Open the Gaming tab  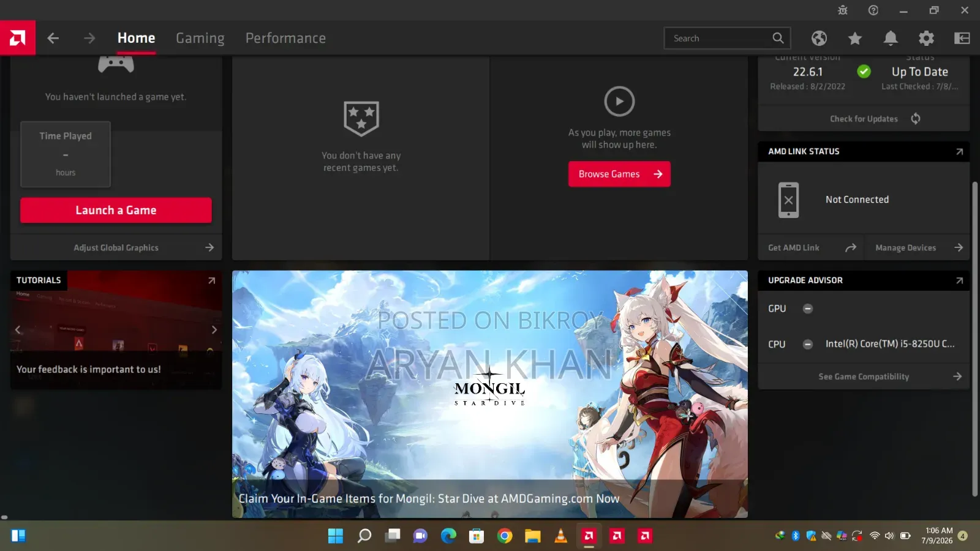[200, 38]
